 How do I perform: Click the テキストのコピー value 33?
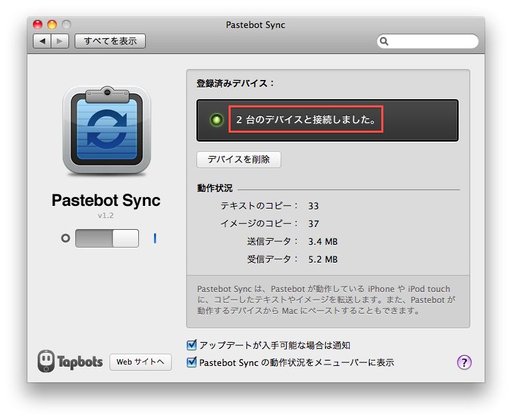313,206
